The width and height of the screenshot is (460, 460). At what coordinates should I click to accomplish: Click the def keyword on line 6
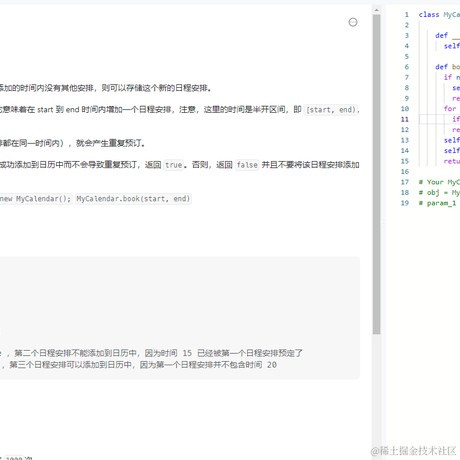point(441,67)
